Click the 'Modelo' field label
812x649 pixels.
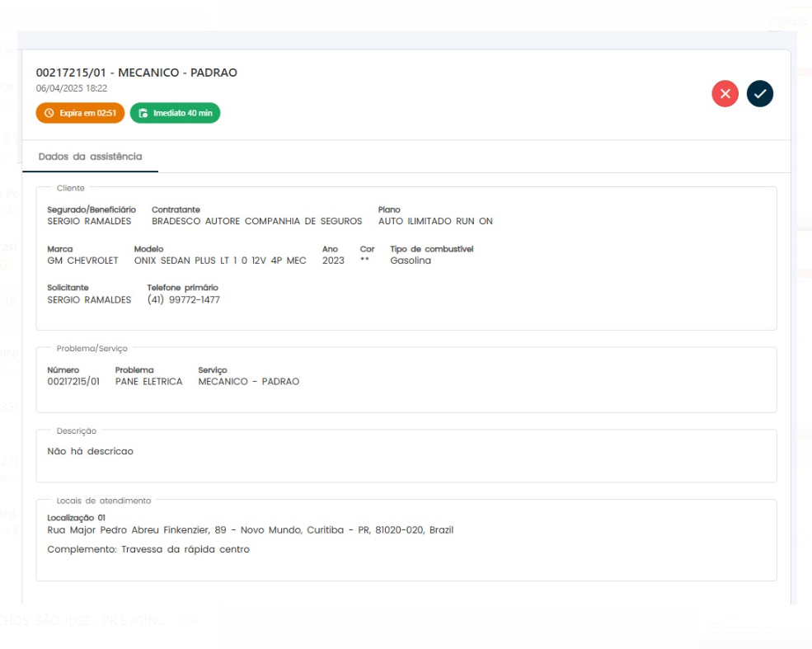pos(148,249)
